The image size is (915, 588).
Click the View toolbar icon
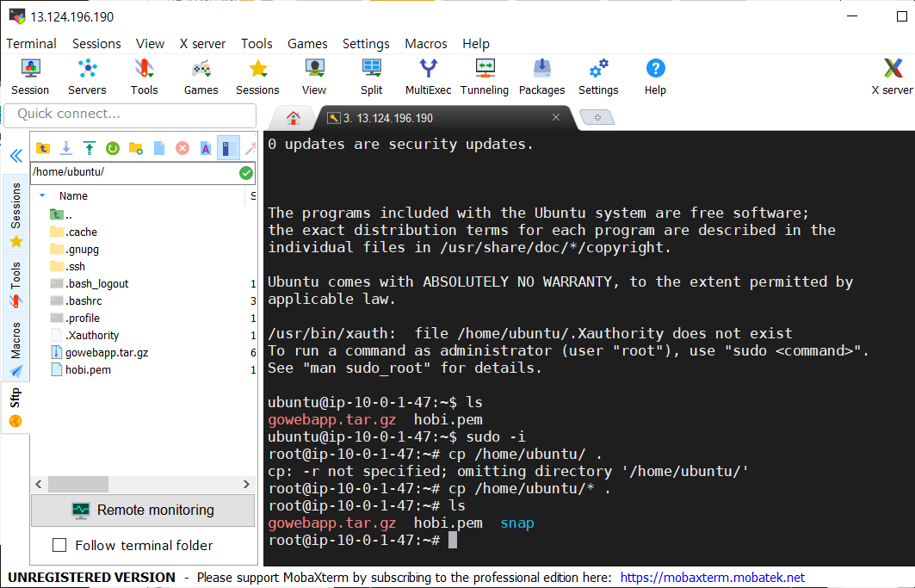coord(314,77)
